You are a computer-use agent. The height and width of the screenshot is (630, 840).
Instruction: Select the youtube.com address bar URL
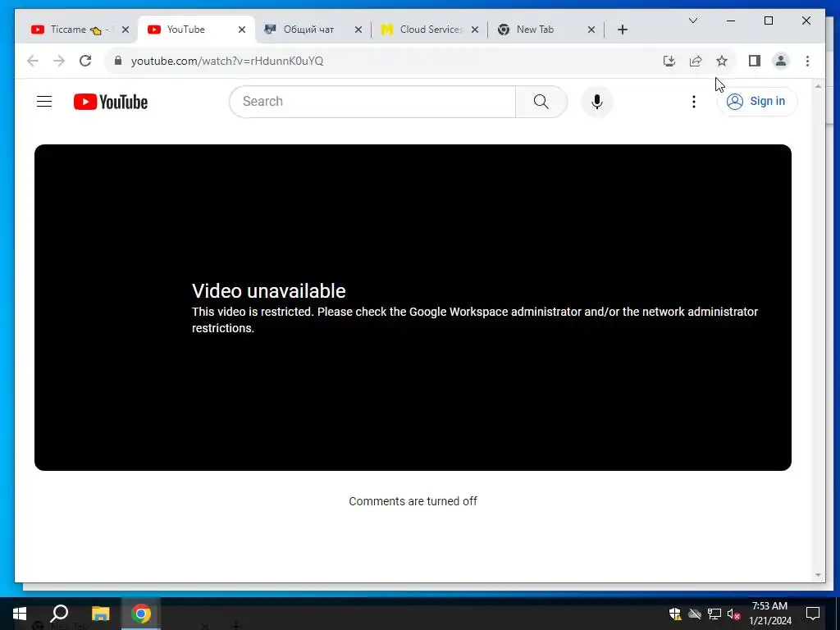(227, 61)
